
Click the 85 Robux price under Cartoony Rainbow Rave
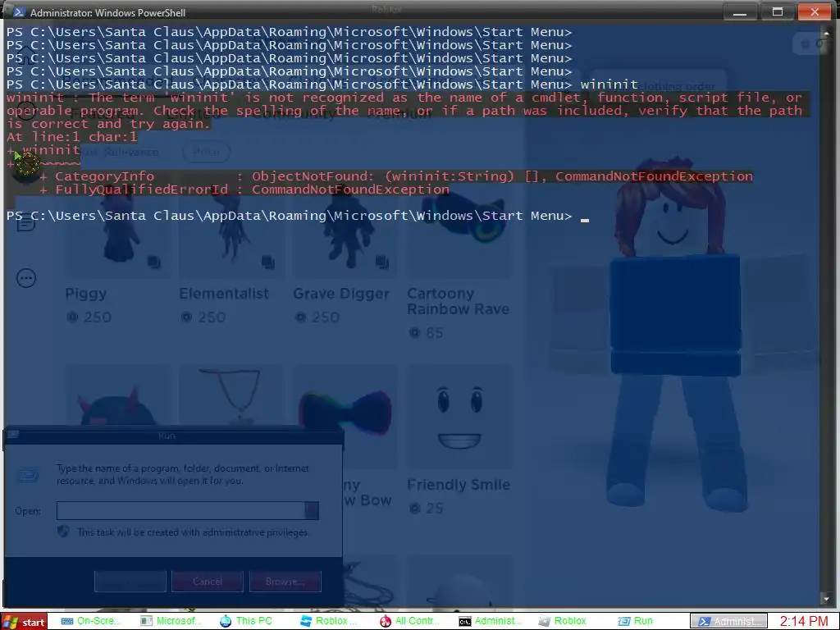(x=427, y=333)
